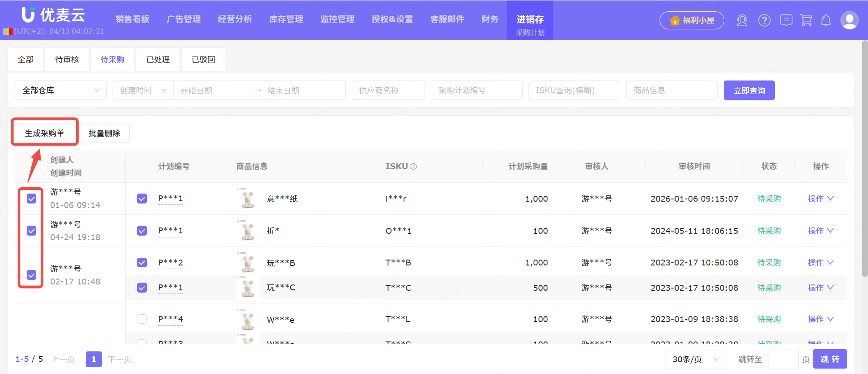Expand 操作 menu for i***r row
The width and height of the screenshot is (868, 374).
point(821,199)
